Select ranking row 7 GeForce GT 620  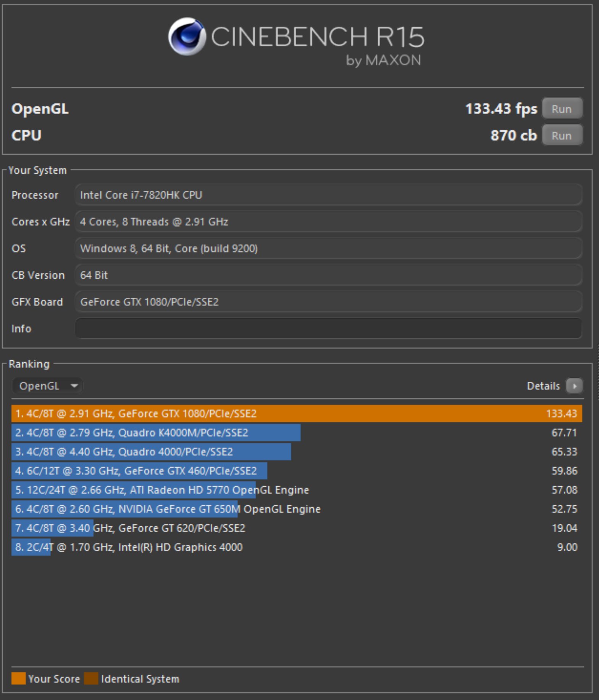click(297, 528)
